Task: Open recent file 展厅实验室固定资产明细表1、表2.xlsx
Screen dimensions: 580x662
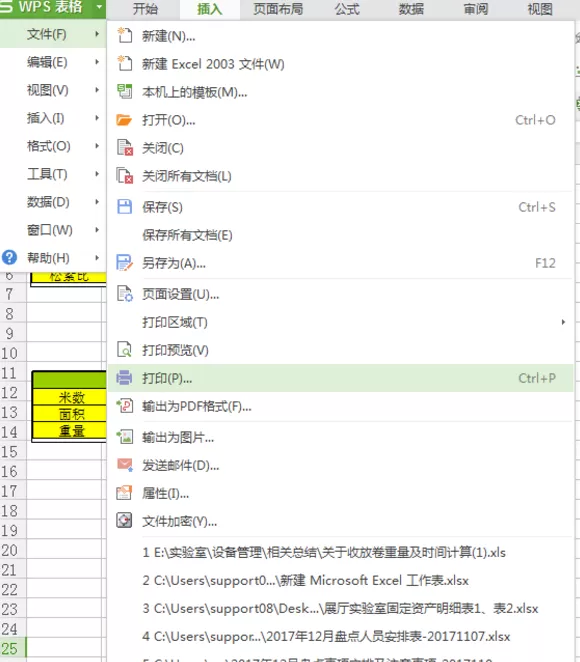Action: [x=341, y=608]
